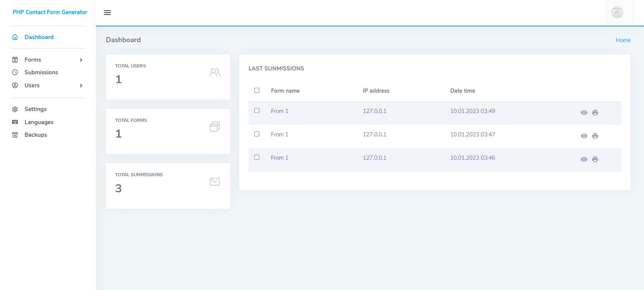View the submission from 10.01.2023 03:46
This screenshot has height=290, width=644.
584,159
